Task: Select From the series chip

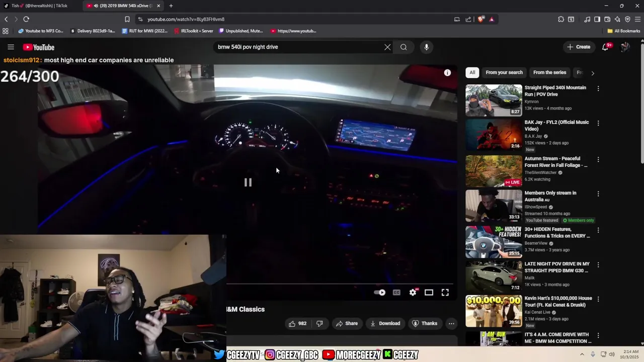Action: coord(549,72)
